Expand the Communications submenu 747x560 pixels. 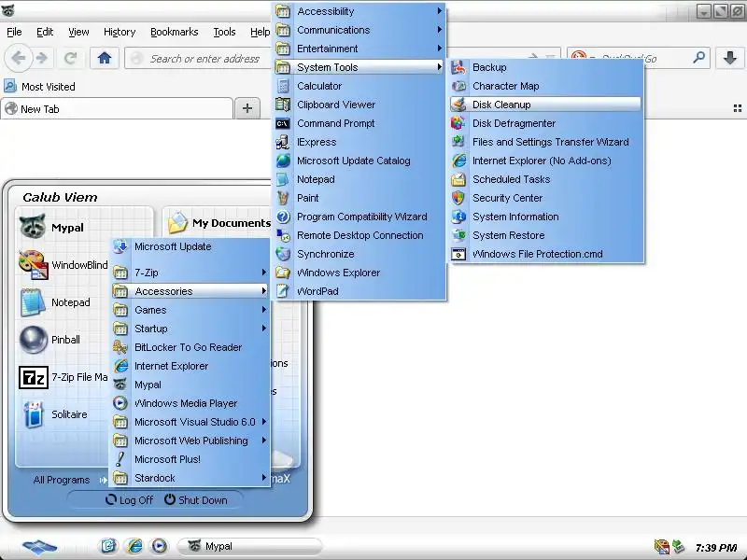pos(359,30)
